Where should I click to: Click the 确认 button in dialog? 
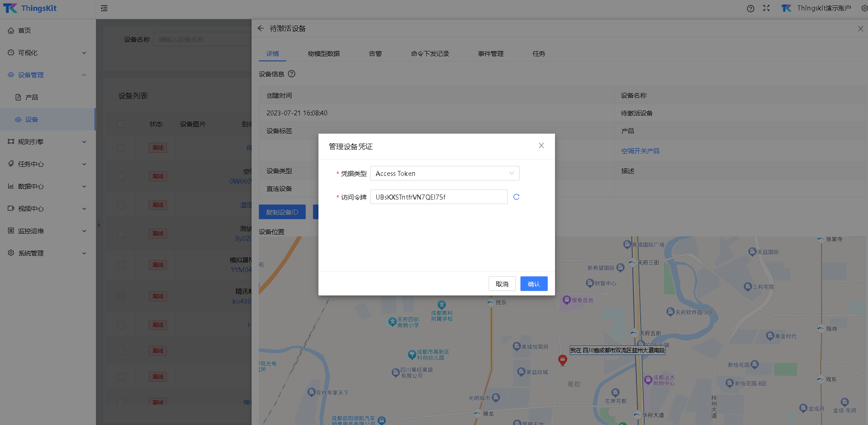(534, 284)
